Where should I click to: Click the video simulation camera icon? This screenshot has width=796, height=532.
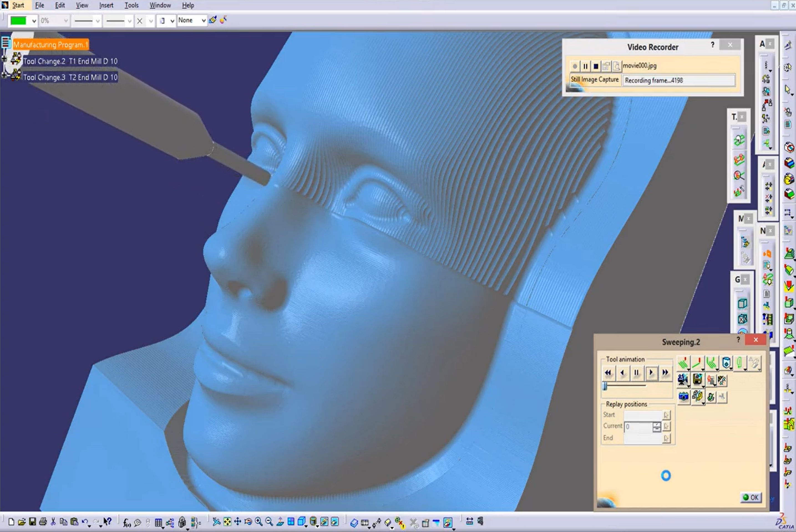tap(683, 380)
